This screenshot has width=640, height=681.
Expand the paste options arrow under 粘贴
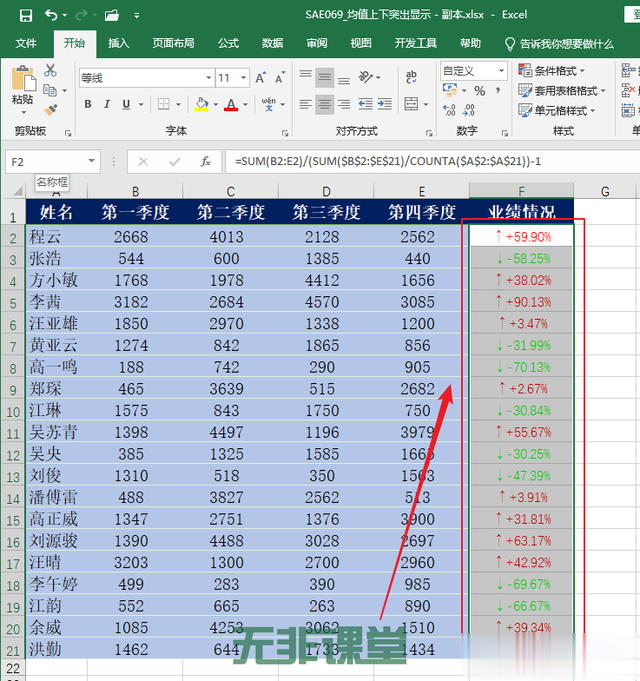coord(23,113)
